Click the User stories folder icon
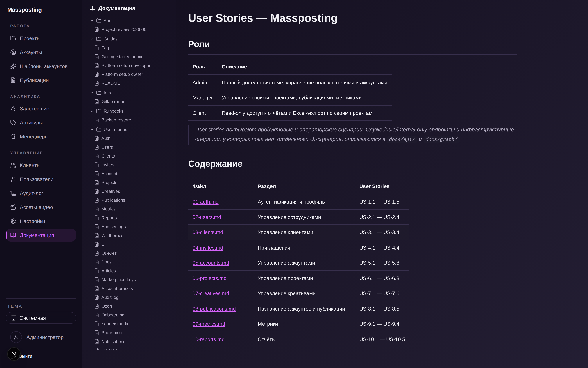 point(99,130)
